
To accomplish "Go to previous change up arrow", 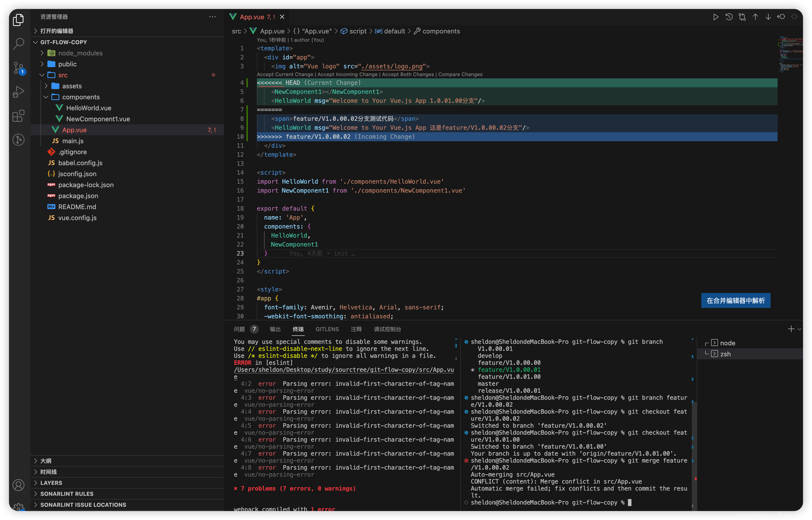I will [x=755, y=17].
